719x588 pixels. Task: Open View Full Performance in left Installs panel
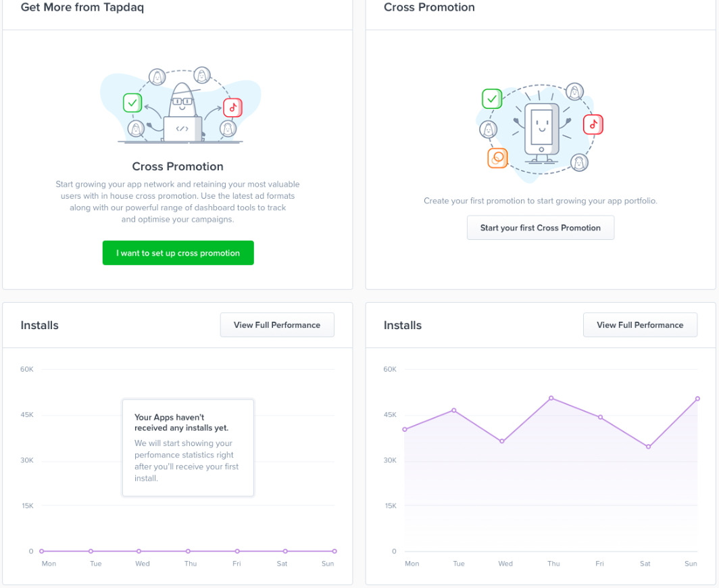coord(277,324)
